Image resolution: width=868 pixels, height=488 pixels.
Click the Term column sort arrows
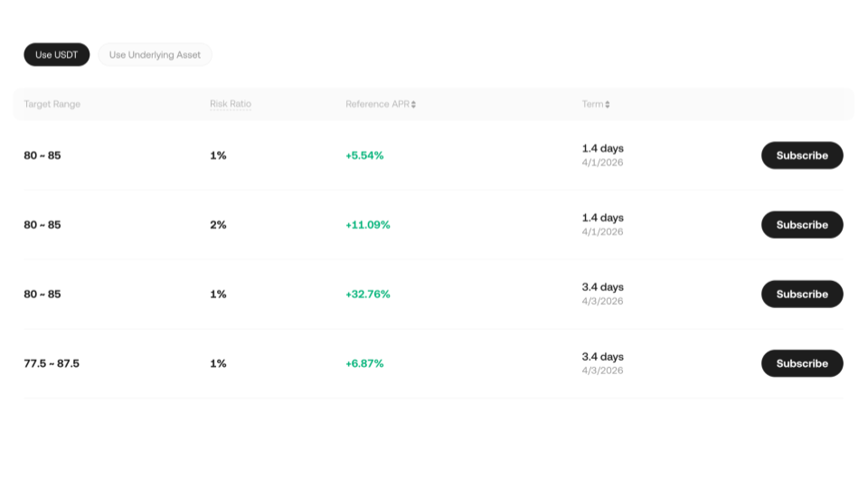click(x=608, y=104)
